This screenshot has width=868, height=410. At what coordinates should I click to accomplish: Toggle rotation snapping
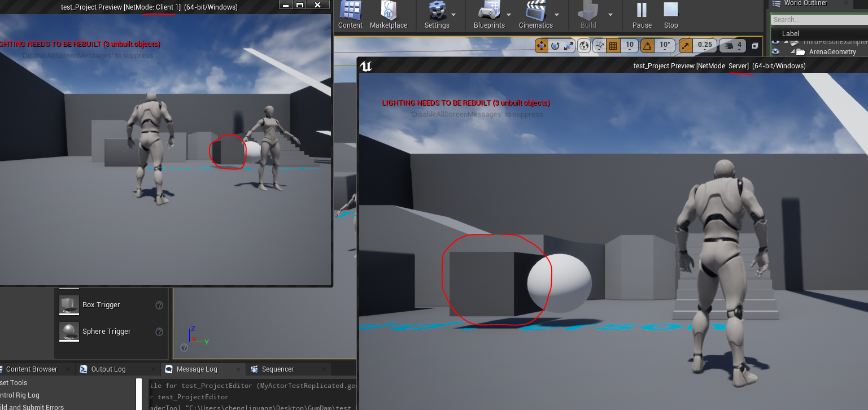[648, 45]
